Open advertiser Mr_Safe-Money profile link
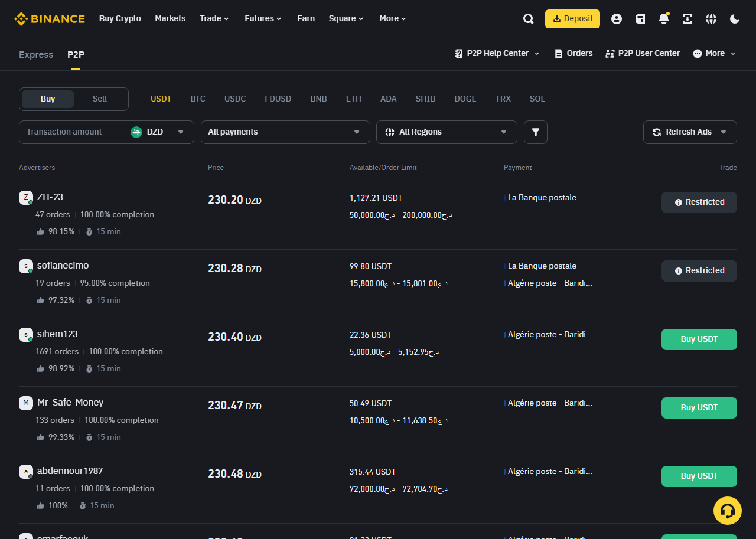 click(70, 403)
